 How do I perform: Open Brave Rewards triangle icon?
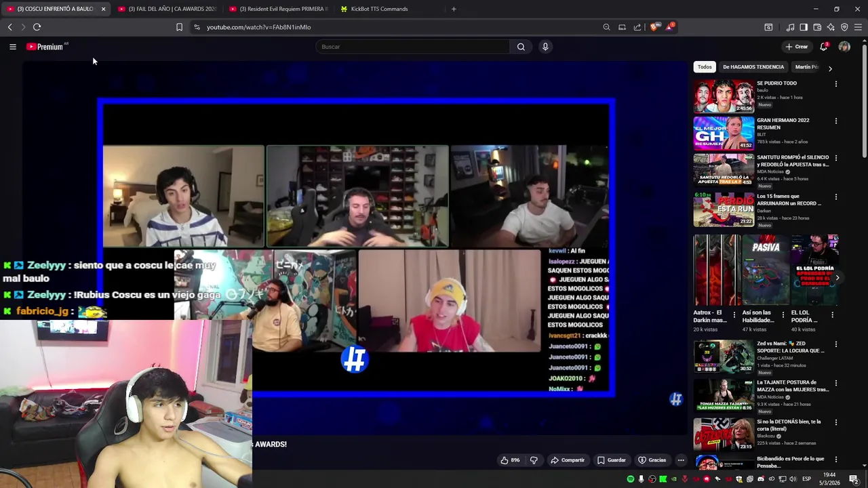click(x=670, y=27)
